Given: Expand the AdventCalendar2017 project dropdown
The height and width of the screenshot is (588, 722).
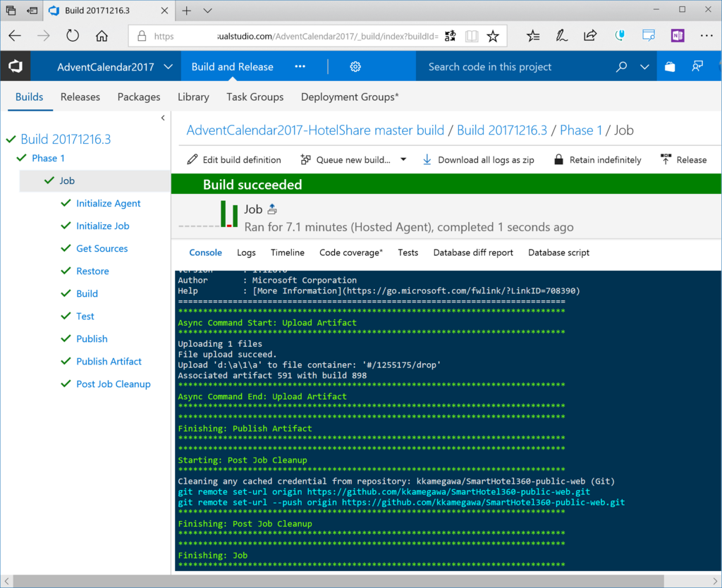Looking at the screenshot, I should 169,67.
